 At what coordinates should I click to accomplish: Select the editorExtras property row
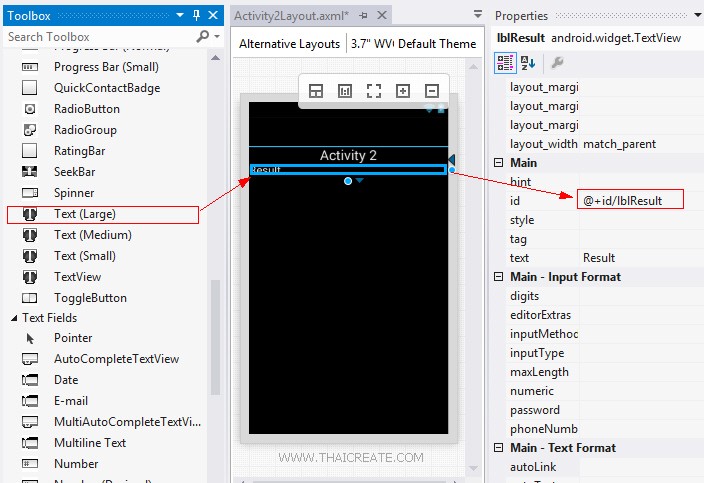604,315
